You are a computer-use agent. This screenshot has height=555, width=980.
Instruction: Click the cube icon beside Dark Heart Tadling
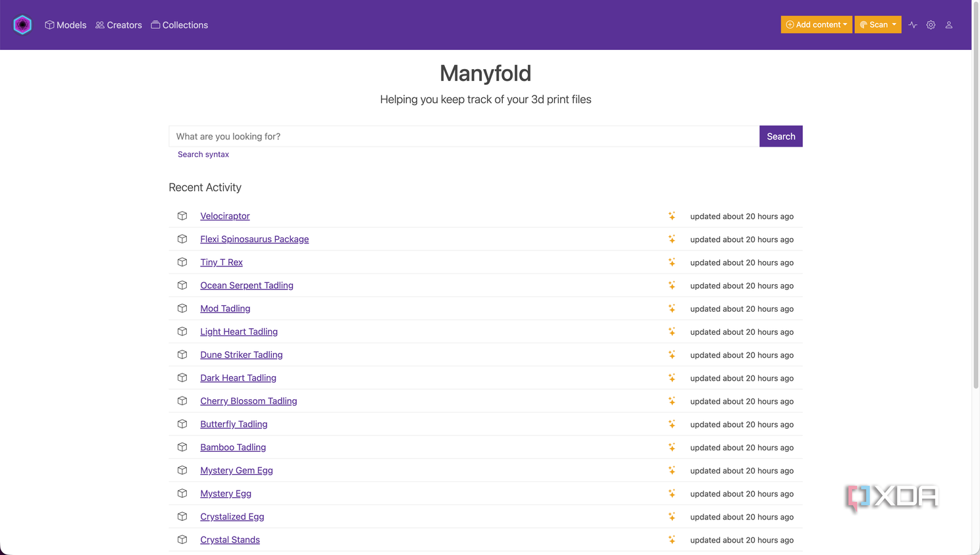[182, 377]
